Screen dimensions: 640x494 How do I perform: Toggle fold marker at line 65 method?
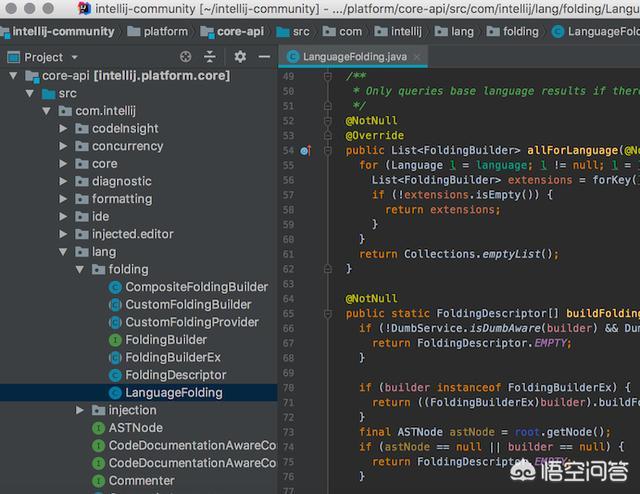[327, 314]
